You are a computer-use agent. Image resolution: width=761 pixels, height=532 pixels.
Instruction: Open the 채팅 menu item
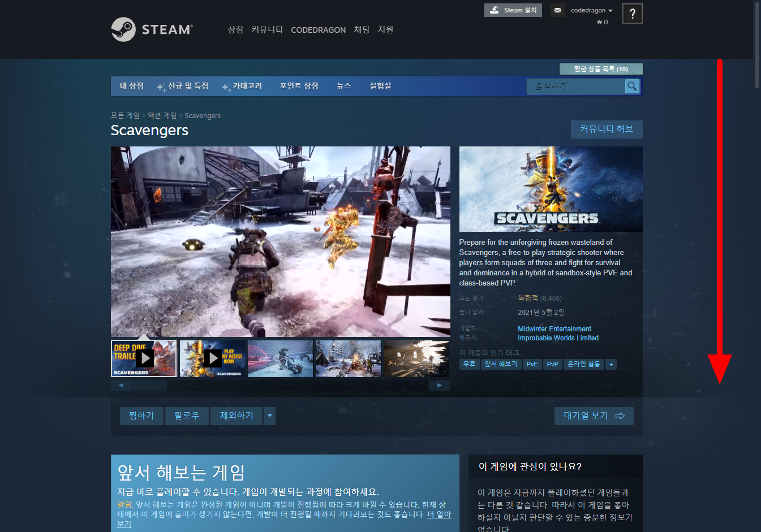pos(362,30)
